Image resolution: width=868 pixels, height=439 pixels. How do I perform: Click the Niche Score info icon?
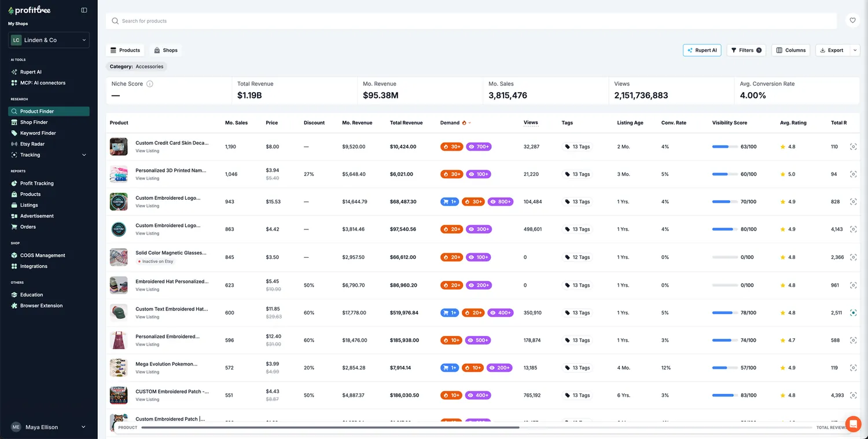click(x=150, y=84)
